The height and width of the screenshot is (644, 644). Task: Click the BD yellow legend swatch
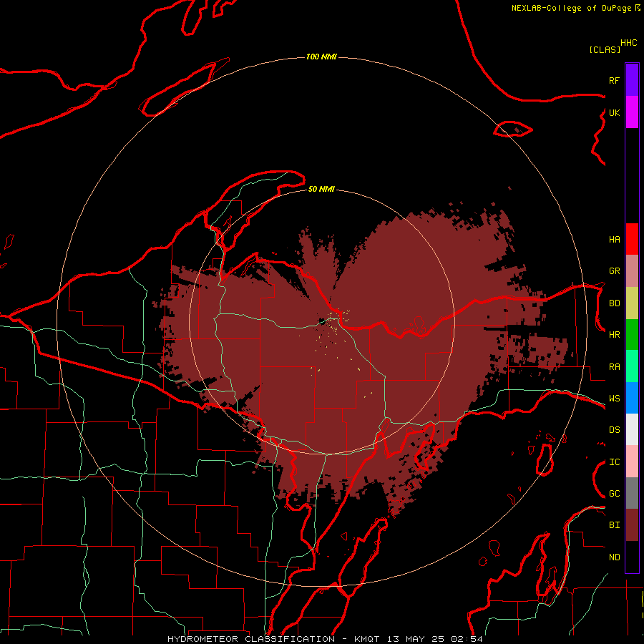point(632,303)
